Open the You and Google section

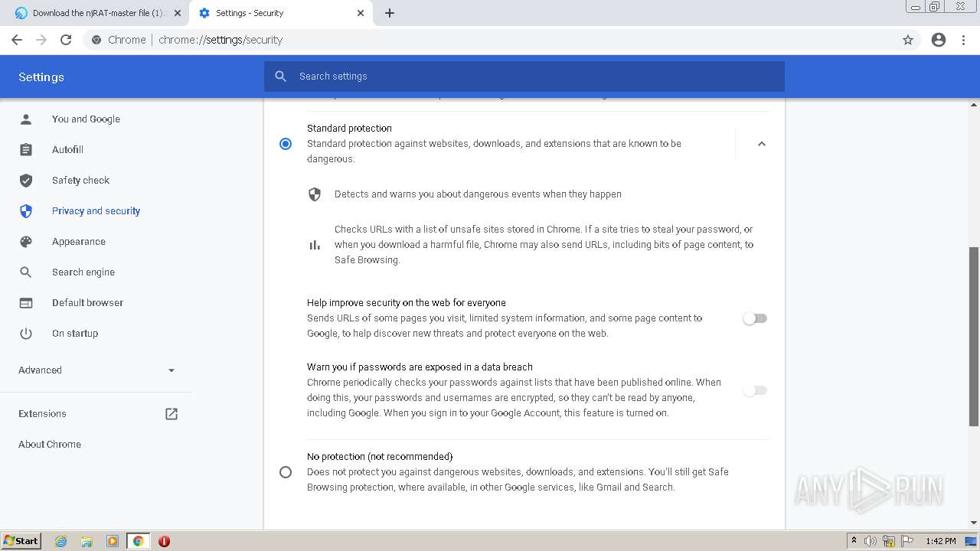86,119
